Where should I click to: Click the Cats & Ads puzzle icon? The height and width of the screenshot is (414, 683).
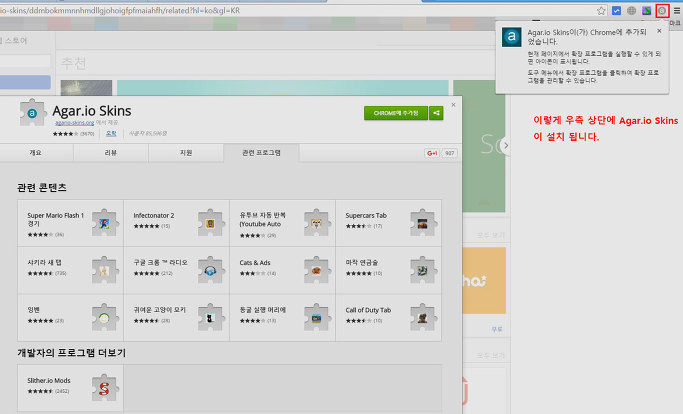point(317,271)
